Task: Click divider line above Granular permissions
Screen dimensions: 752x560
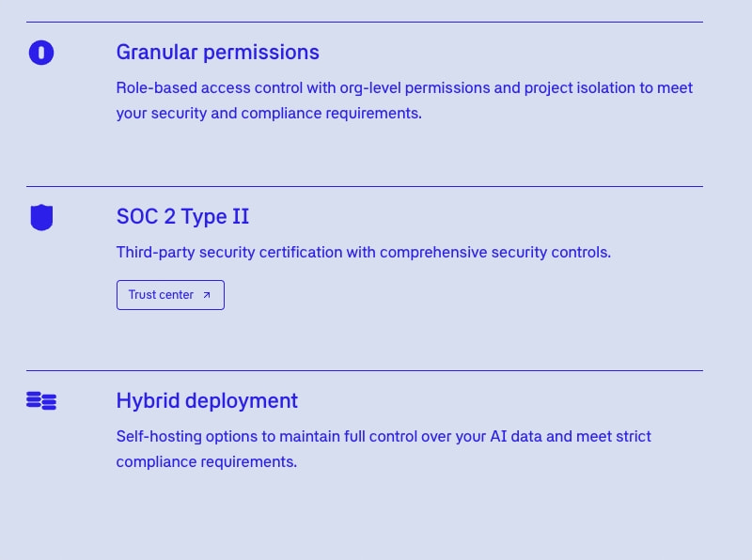Action: click(365, 22)
